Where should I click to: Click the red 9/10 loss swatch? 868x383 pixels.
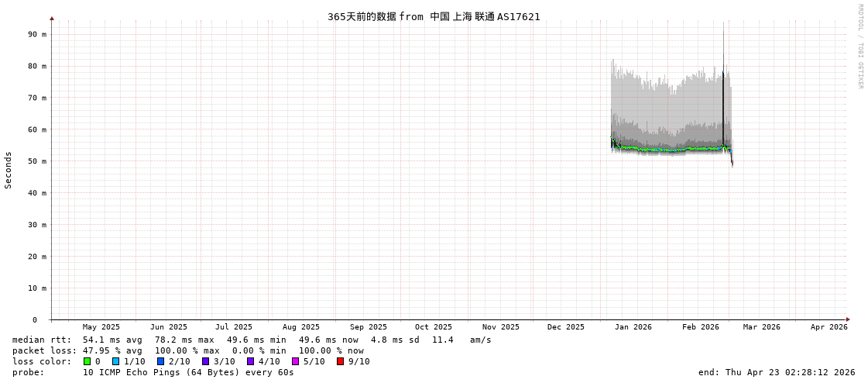click(x=341, y=361)
